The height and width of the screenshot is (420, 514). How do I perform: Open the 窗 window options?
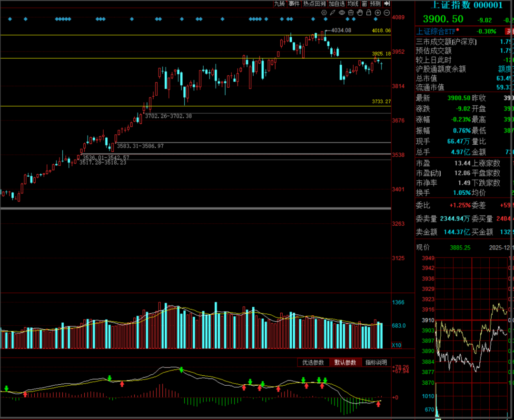click(x=364, y=4)
